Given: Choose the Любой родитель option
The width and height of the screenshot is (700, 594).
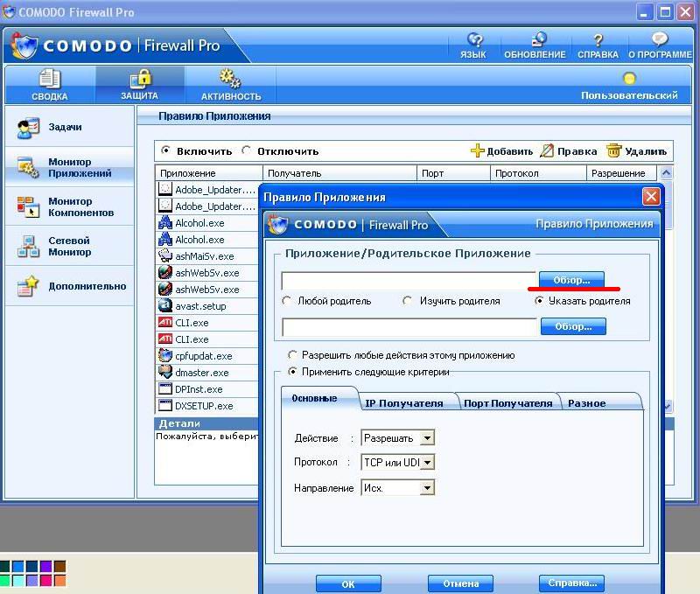Looking at the screenshot, I should click(x=287, y=301).
